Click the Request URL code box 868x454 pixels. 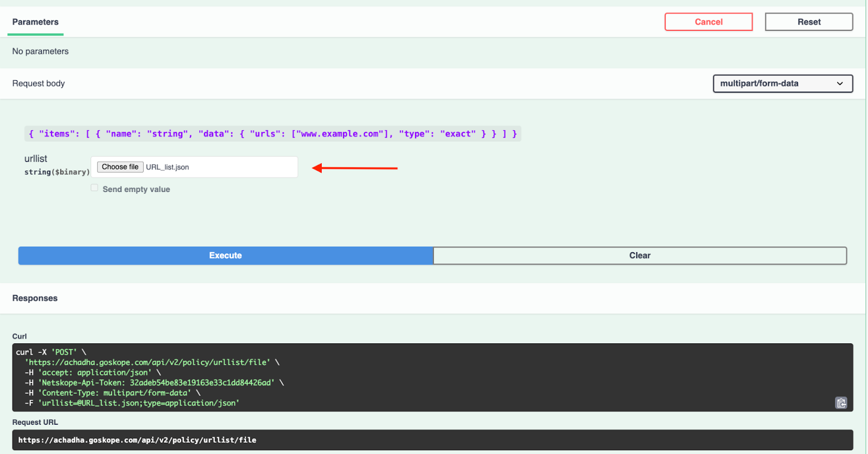432,440
